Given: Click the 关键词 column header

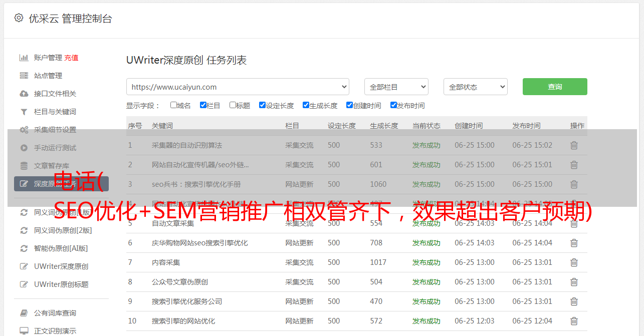Looking at the screenshot, I should click(x=162, y=126).
